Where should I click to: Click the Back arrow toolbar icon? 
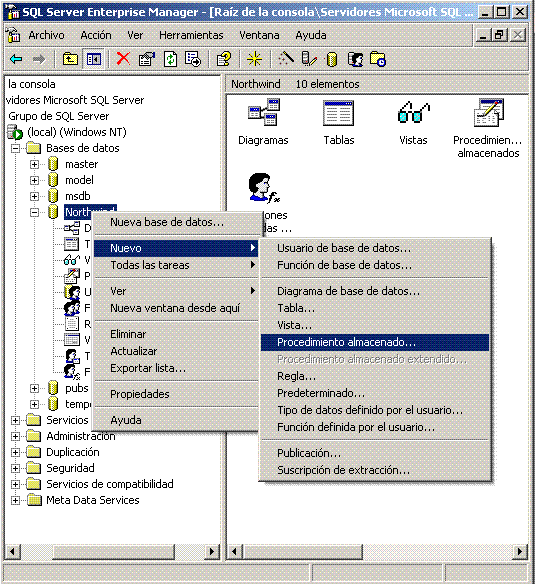(x=16, y=59)
